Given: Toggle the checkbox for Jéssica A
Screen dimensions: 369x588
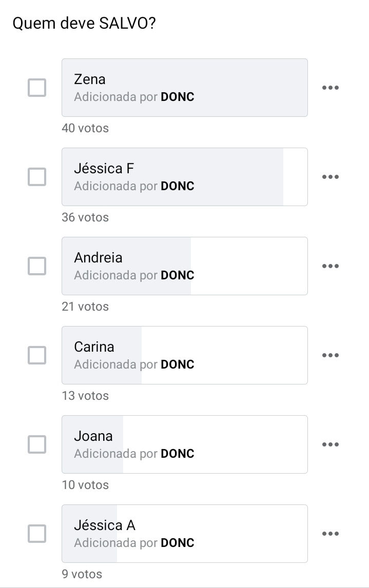Looking at the screenshot, I should [37, 534].
